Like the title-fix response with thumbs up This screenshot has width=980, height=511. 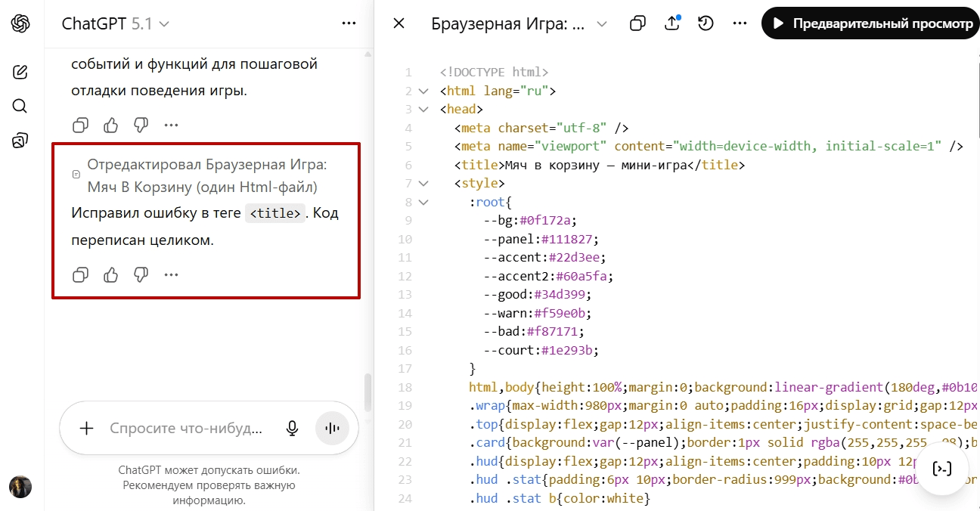point(111,274)
